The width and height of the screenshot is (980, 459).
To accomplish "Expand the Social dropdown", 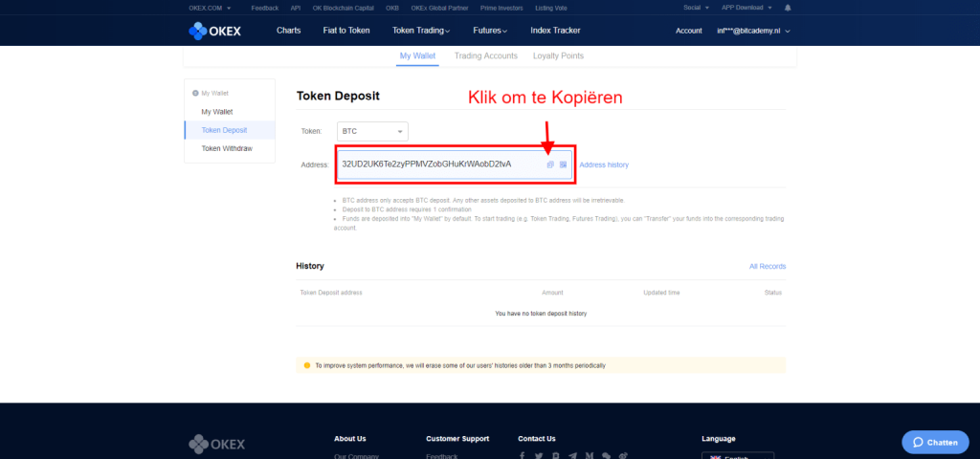I will [x=697, y=8].
